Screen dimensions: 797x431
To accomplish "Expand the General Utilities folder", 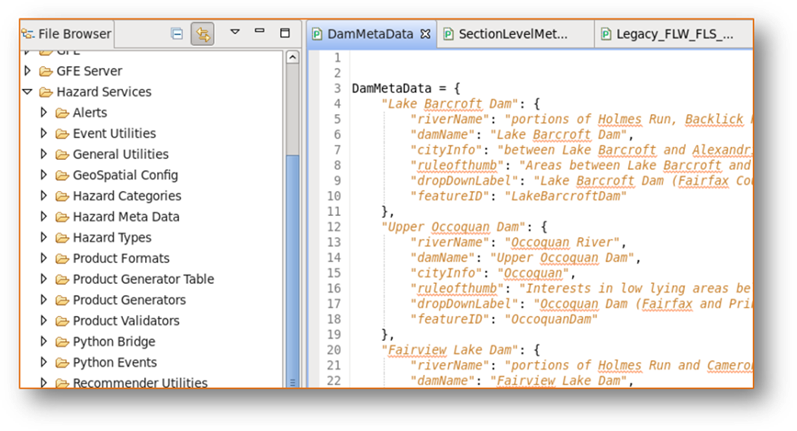I will pyautogui.click(x=44, y=153).
